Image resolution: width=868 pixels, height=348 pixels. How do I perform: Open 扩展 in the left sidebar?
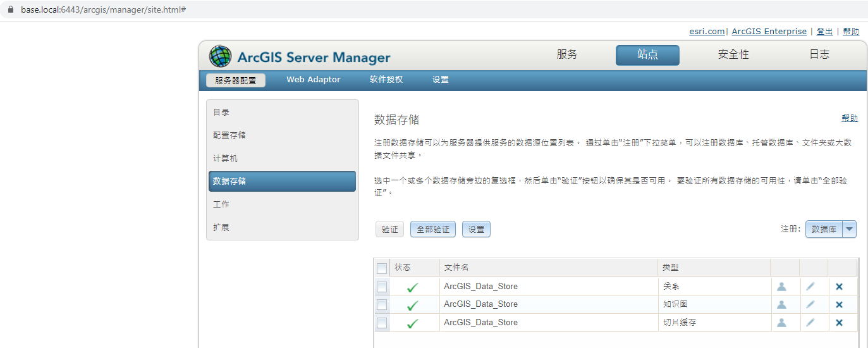[x=282, y=227]
